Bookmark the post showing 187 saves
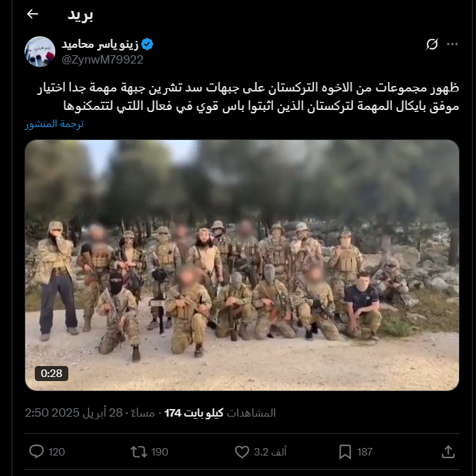Image resolution: width=476 pixels, height=476 pixels. click(345, 451)
